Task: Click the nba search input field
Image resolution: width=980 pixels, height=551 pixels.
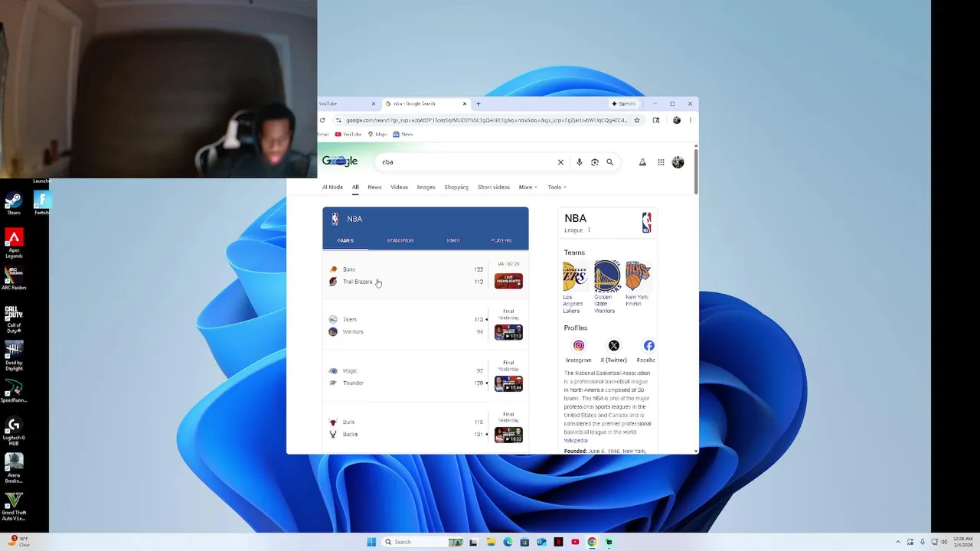Action: click(465, 162)
